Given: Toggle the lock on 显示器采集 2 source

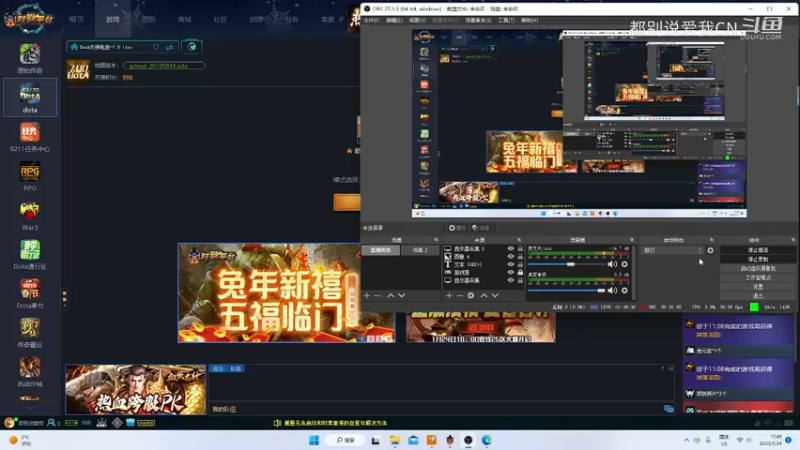Looking at the screenshot, I should (520, 248).
